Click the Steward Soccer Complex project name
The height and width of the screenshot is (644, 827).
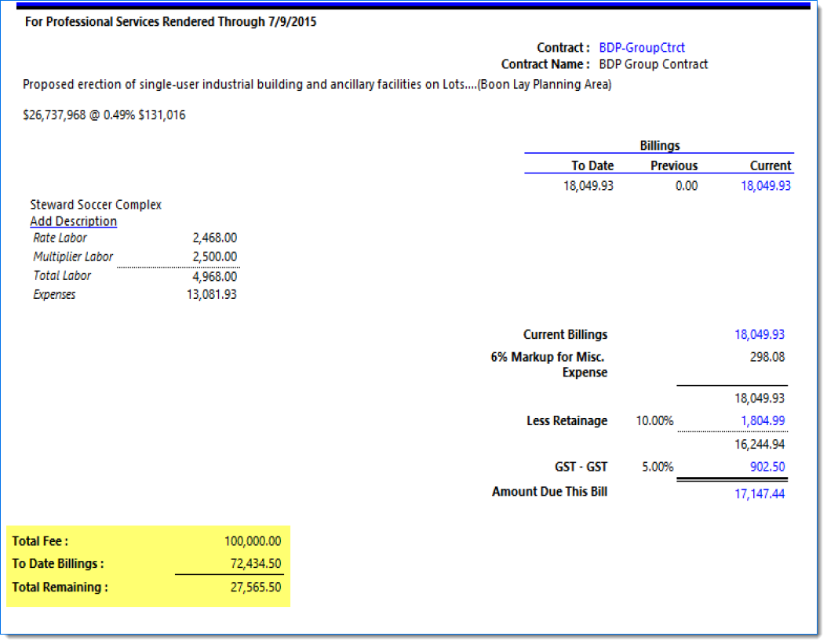(96, 205)
